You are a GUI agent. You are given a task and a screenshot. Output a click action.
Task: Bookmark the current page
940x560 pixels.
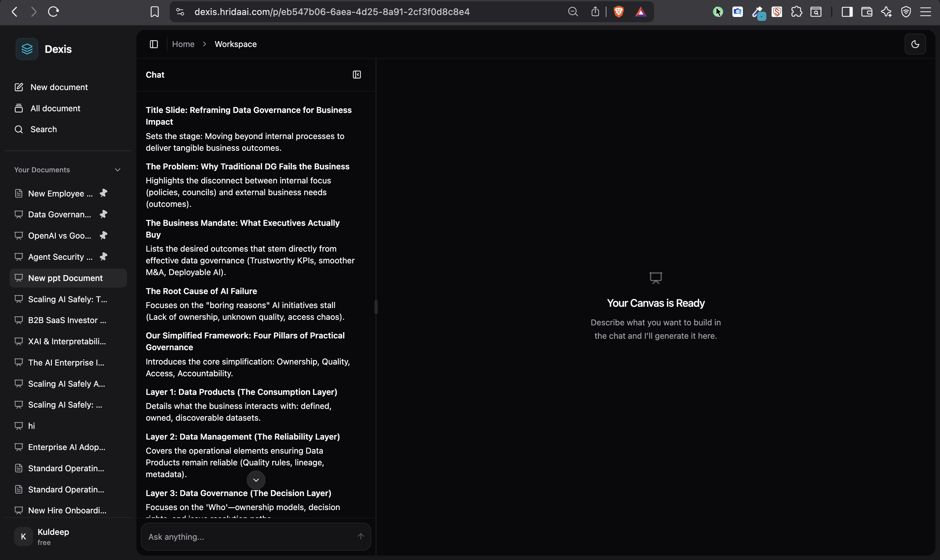pos(154,11)
